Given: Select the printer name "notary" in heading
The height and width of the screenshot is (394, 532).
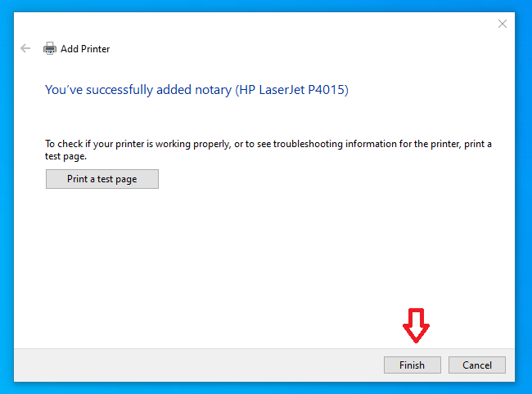Looking at the screenshot, I should 212,90.
